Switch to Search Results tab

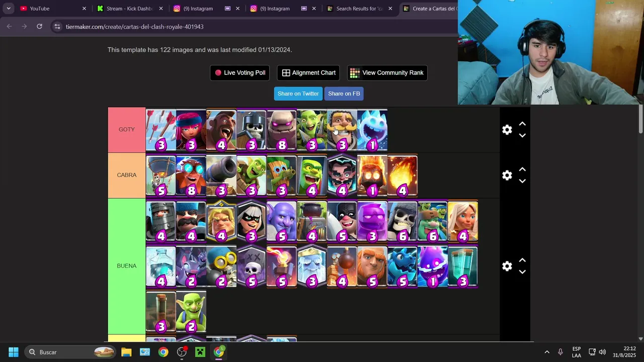pos(358,9)
